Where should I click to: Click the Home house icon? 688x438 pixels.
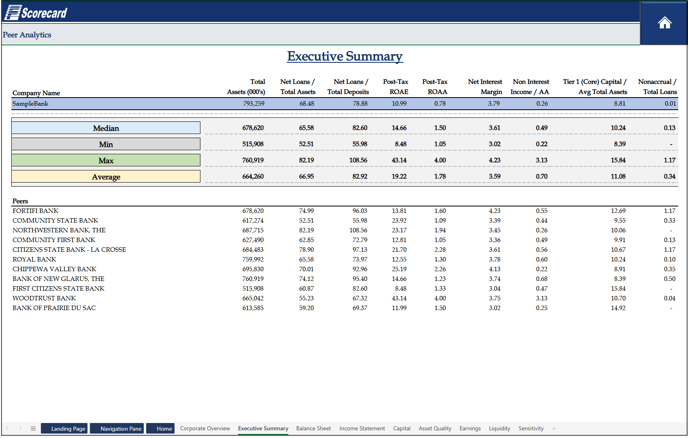pyautogui.click(x=664, y=22)
